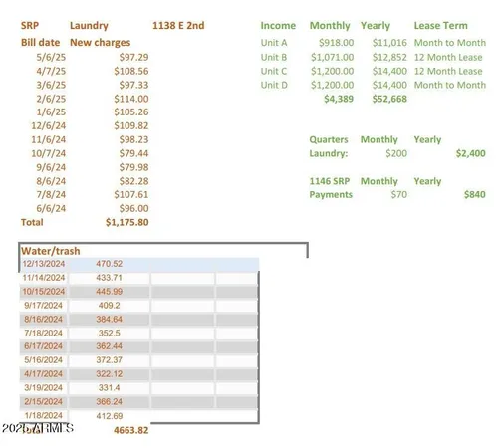504x448 pixels.
Task: Click the Water/trash table heading
Action: pyautogui.click(x=51, y=251)
